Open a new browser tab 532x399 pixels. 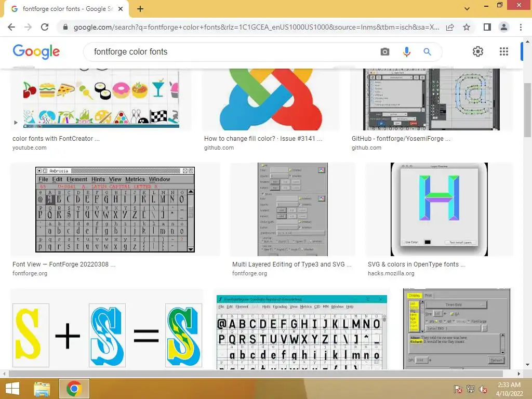point(140,9)
